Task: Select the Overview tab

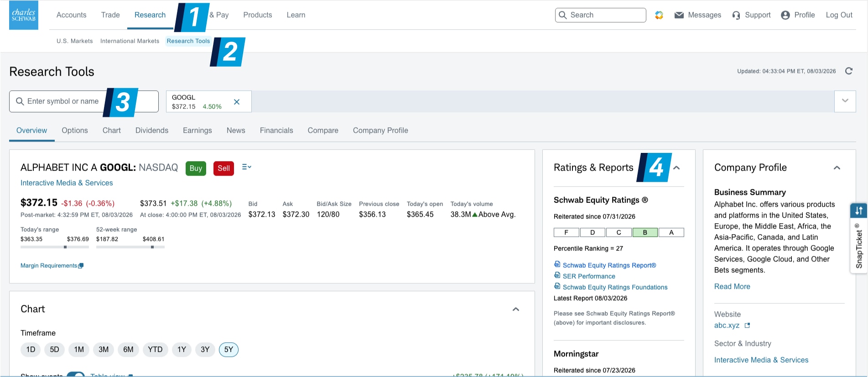Action: [x=31, y=131]
